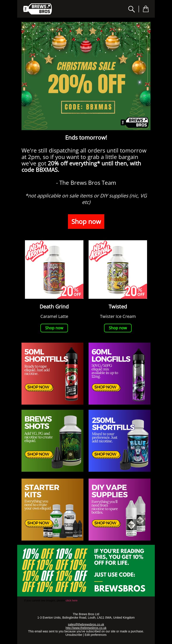172x644 pixels.
Task: Open the search magnifier icon
Action: coord(131,9)
